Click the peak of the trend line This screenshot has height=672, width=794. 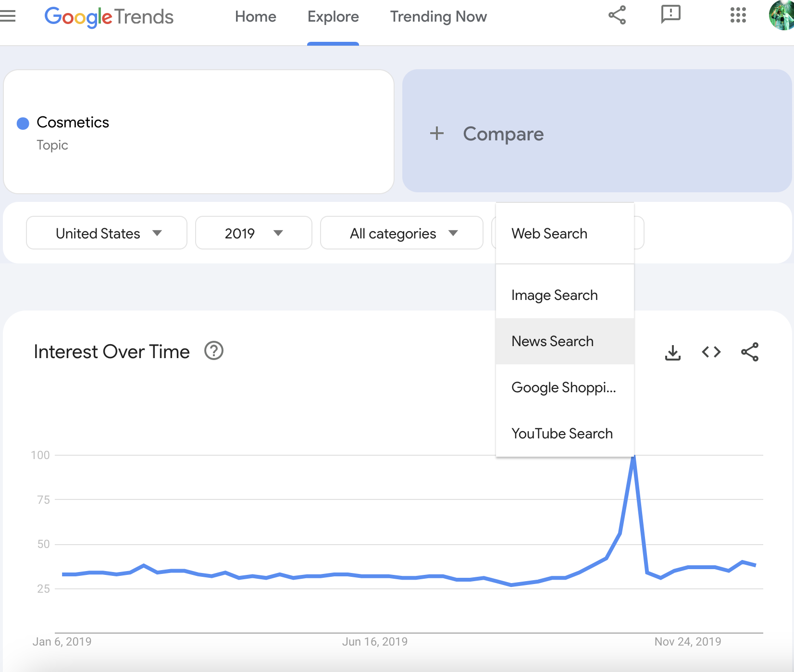pyautogui.click(x=633, y=457)
